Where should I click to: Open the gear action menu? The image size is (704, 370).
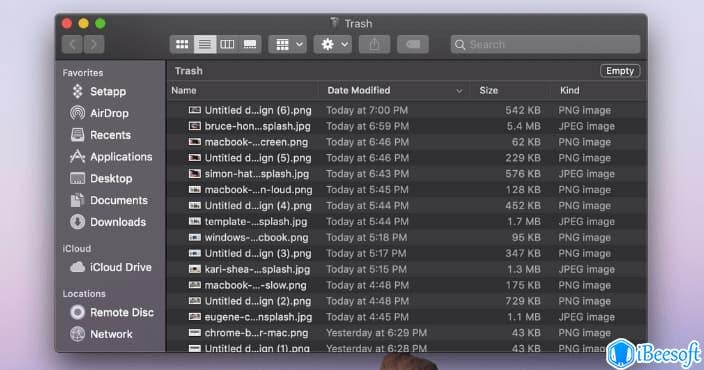pos(333,44)
